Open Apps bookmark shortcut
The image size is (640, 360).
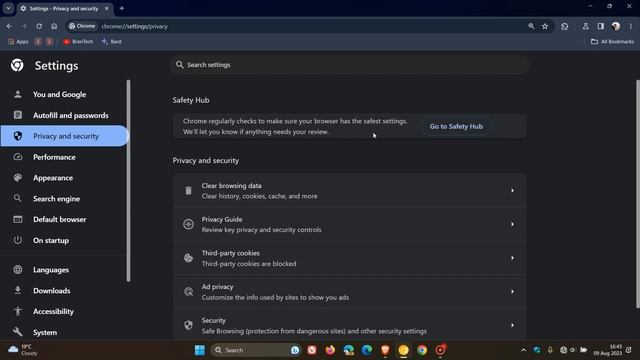point(18,42)
